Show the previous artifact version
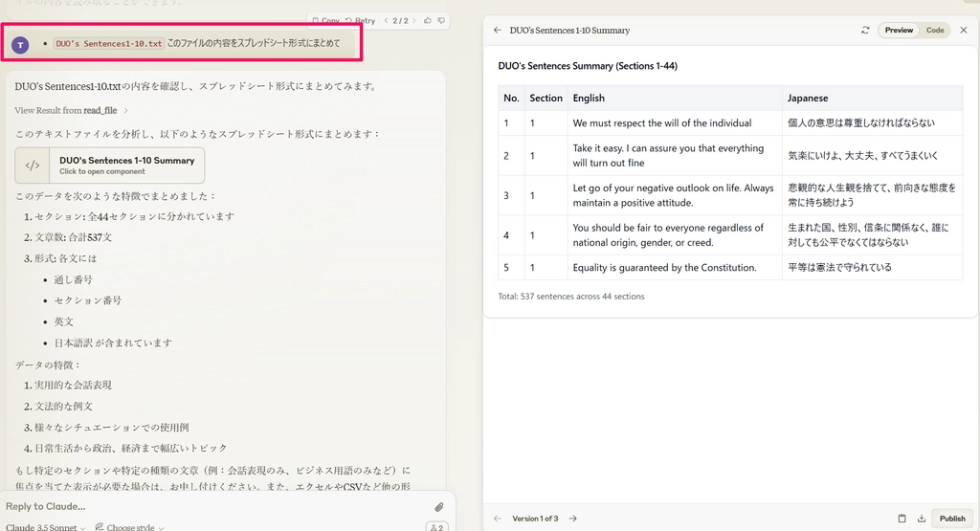Screen dimensions: 980x531 point(498,519)
